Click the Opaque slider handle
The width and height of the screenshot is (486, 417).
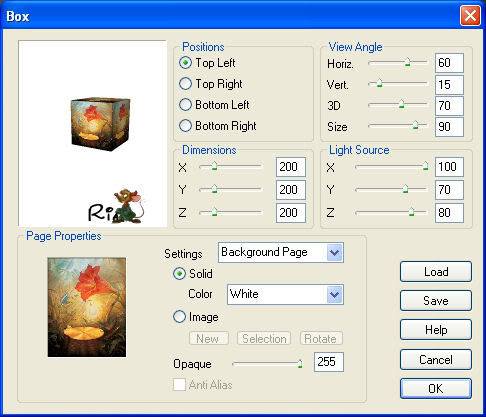point(300,364)
